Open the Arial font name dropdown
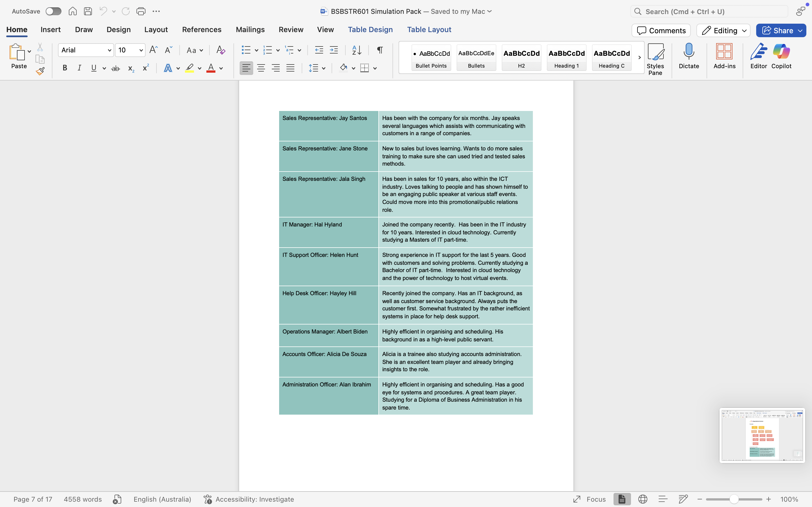The width and height of the screenshot is (812, 507). pyautogui.click(x=109, y=50)
